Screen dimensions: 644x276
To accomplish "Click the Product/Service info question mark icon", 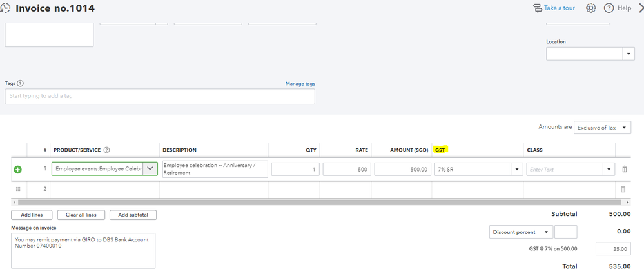I will (107, 150).
